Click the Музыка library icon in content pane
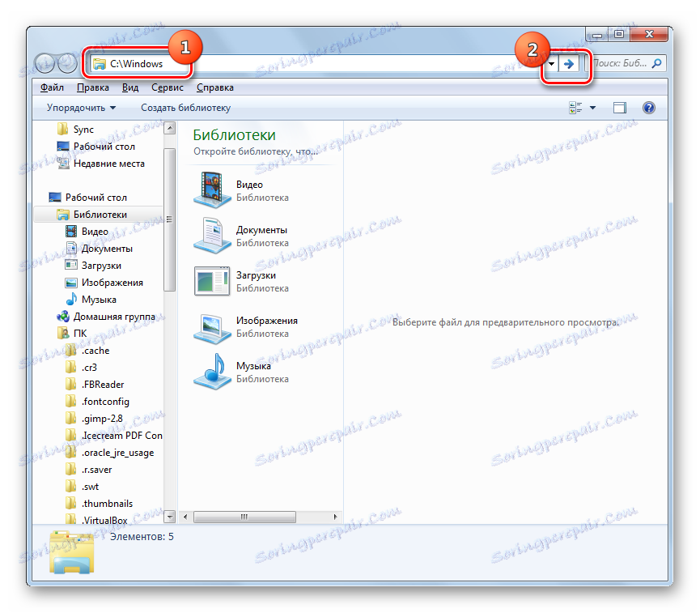This screenshot has height=613, width=700. (212, 372)
